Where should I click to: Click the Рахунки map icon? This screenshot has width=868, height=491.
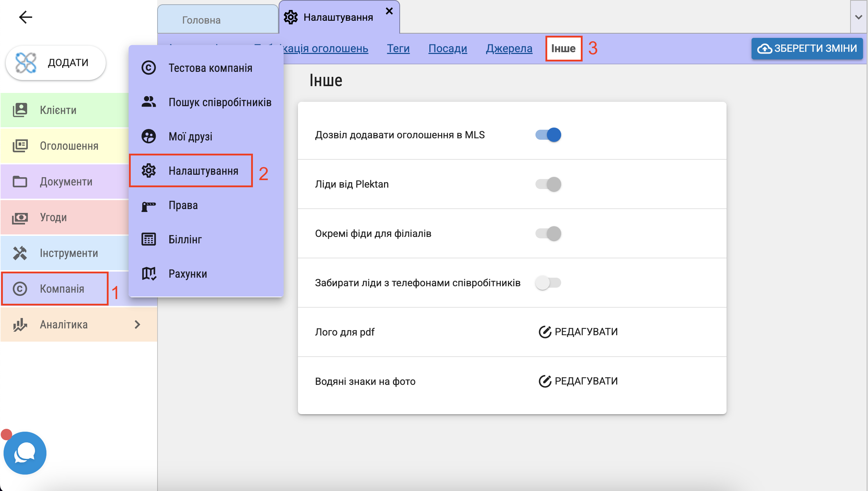[x=149, y=274]
